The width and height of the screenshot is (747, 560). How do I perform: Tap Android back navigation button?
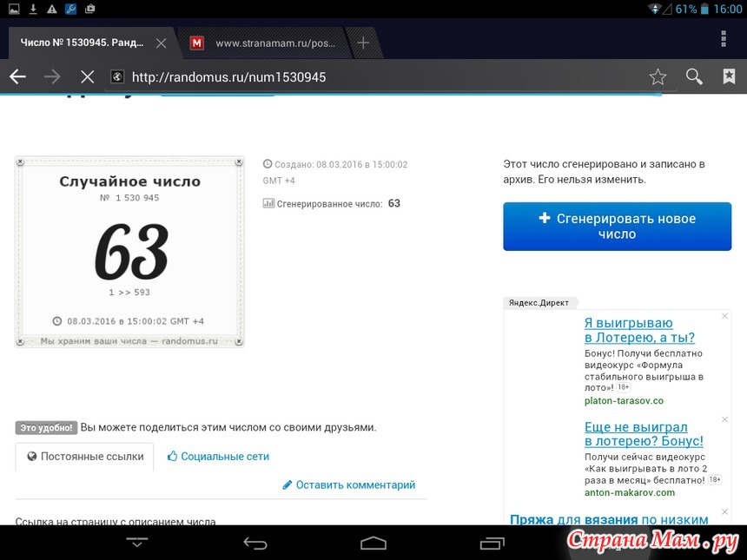[x=255, y=543]
